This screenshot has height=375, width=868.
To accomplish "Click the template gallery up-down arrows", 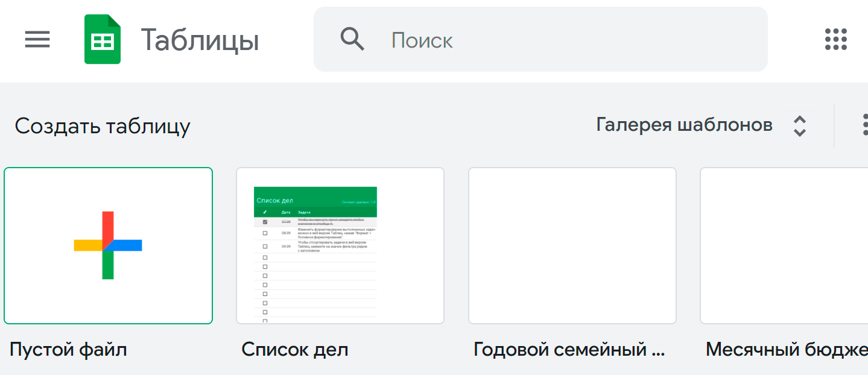I will point(800,126).
